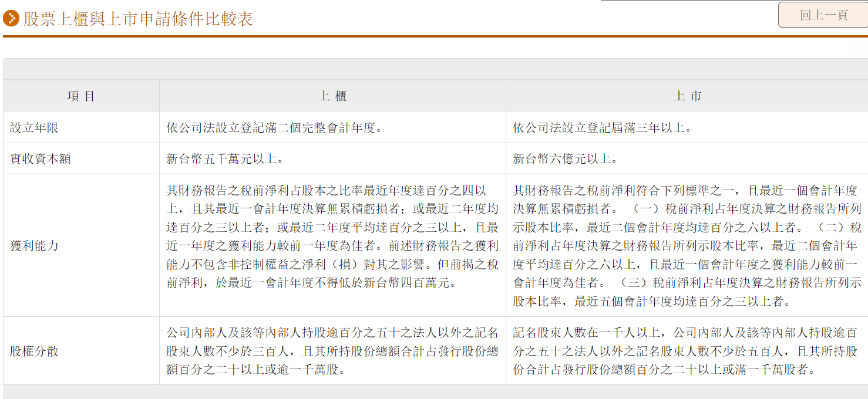
Task: Click cell 新台幣六億元以上
Action: coord(687,159)
